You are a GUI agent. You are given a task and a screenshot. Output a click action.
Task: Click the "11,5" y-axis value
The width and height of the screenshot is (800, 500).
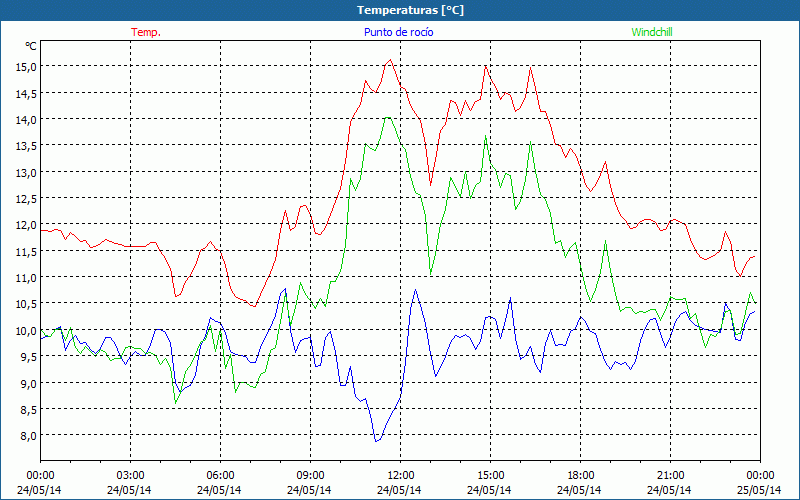click(x=26, y=252)
